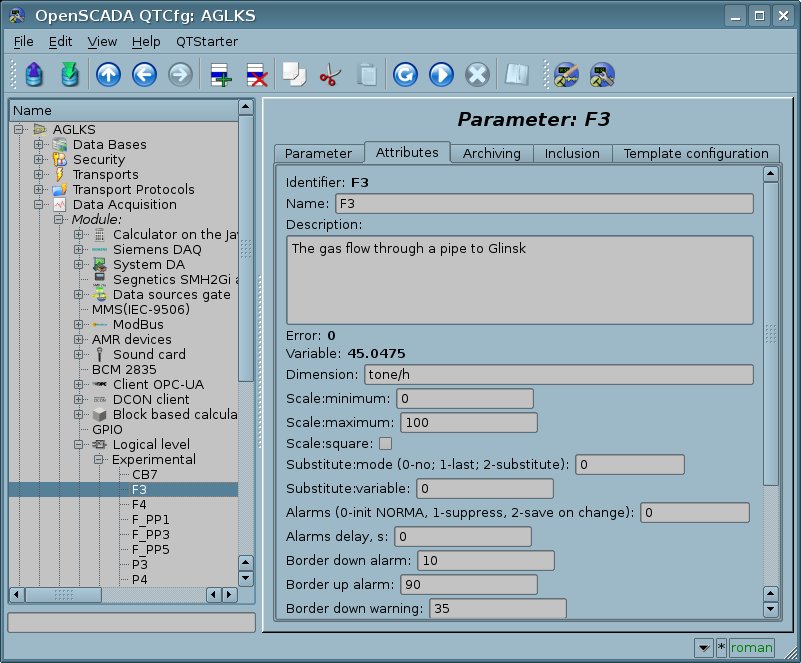Image resolution: width=801 pixels, height=663 pixels.
Task: Open the Template configuration tab
Action: coord(695,153)
